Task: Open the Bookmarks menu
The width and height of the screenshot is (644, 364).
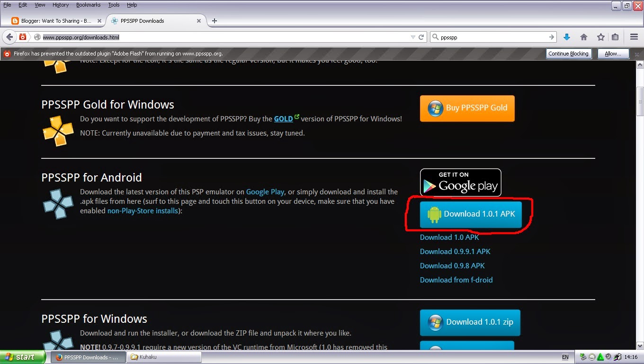Action: pyautogui.click(x=89, y=5)
